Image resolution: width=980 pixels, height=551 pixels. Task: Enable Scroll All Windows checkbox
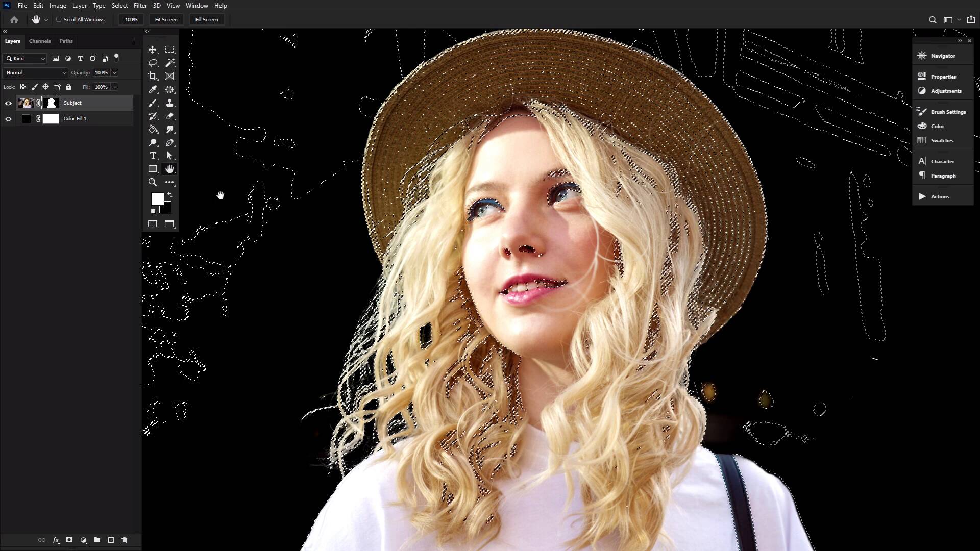(x=59, y=19)
